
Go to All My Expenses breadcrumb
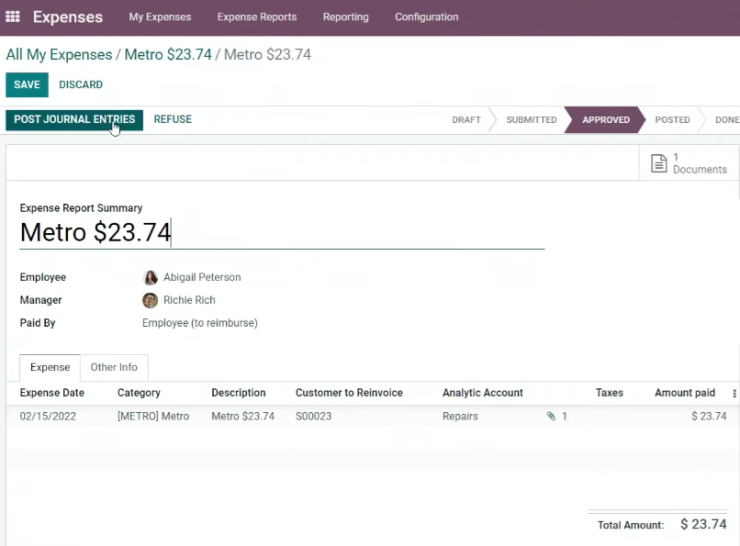click(x=59, y=54)
